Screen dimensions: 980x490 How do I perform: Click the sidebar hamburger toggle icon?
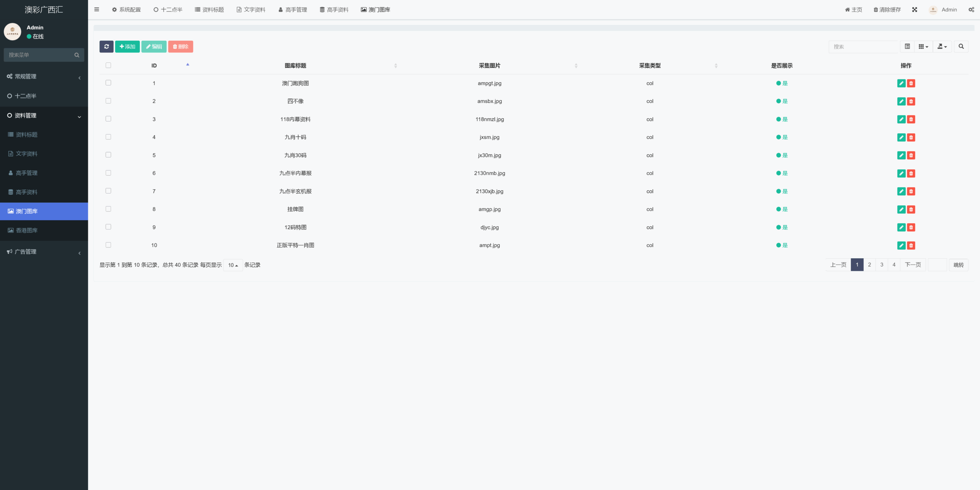click(96, 10)
